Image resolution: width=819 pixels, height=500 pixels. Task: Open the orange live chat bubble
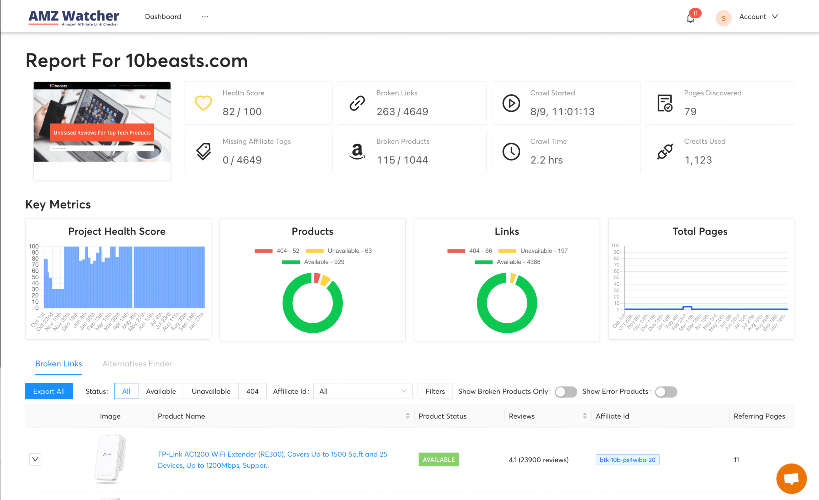[x=791, y=478]
